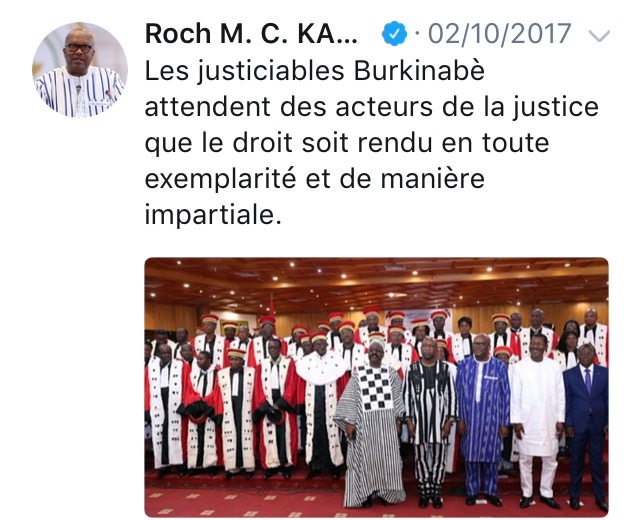Tap the man in dark blue suit

[586, 427]
